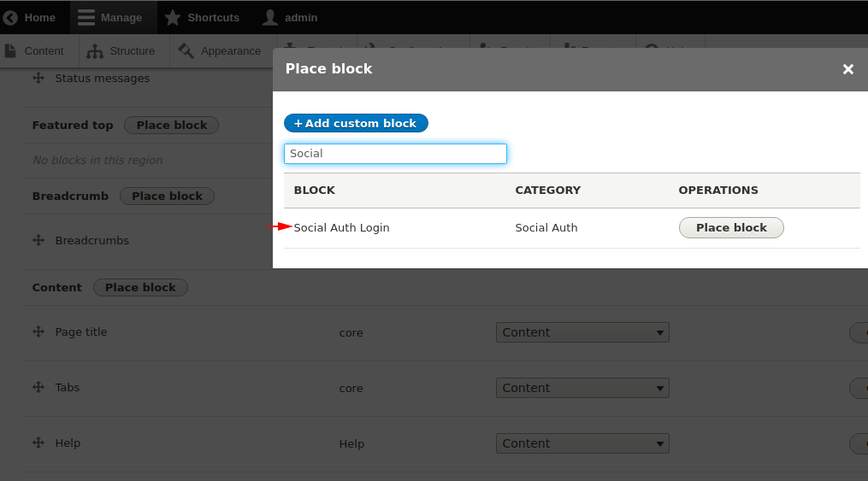Image resolution: width=868 pixels, height=481 pixels.
Task: Click the Appearance paintbrush icon
Action: pyautogui.click(x=186, y=51)
